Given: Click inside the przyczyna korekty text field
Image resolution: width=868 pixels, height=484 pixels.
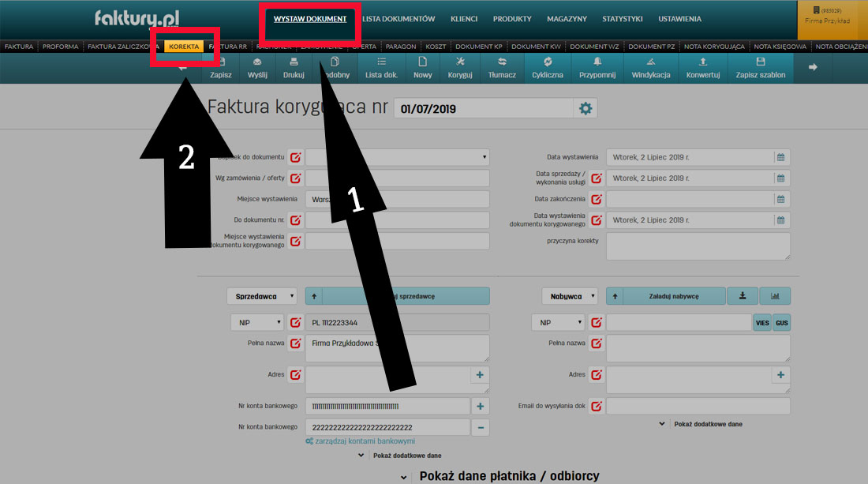Looking at the screenshot, I should click(698, 246).
